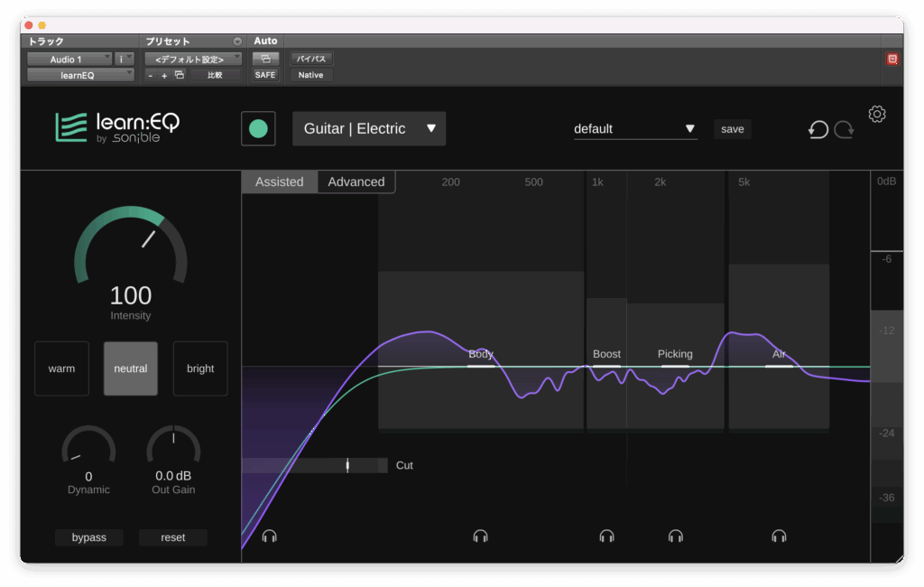Toggle the Auto SAFE button
This screenshot has width=924, height=587.
265,75
